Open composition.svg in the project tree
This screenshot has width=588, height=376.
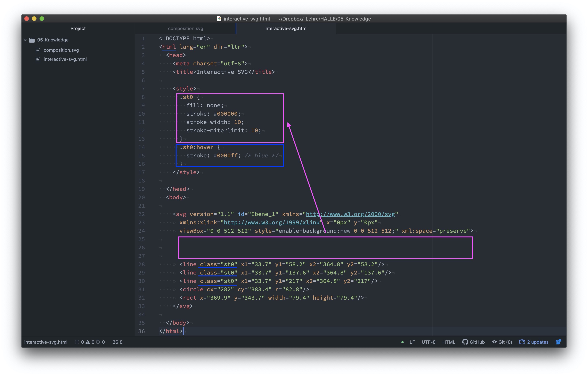click(x=61, y=50)
